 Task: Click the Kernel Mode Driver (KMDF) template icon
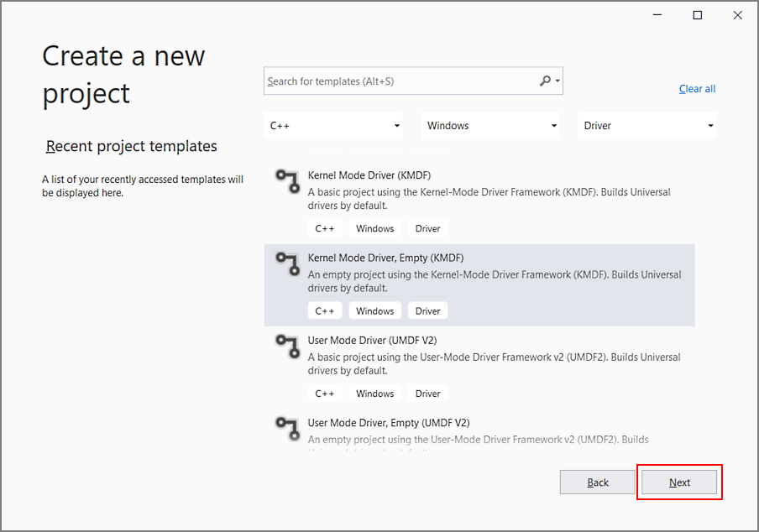[286, 181]
